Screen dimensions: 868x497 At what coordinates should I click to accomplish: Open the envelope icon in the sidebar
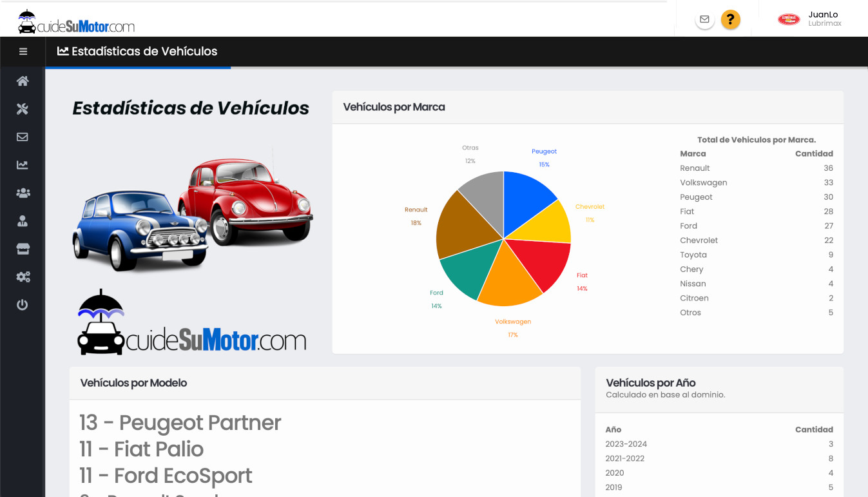pos(23,137)
